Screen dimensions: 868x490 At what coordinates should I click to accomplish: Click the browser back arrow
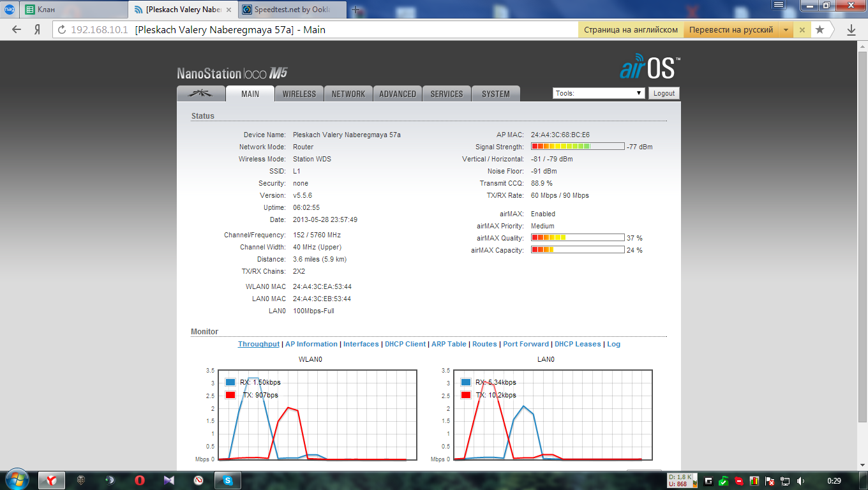tap(17, 30)
